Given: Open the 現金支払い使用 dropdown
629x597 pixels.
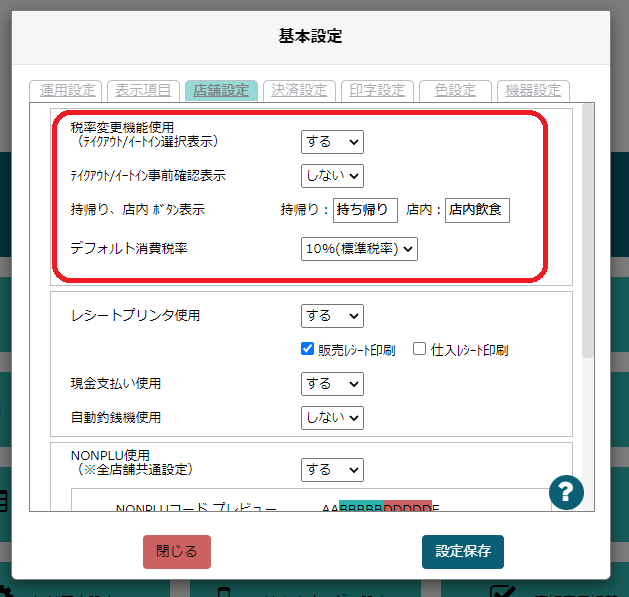Looking at the screenshot, I should click(332, 384).
